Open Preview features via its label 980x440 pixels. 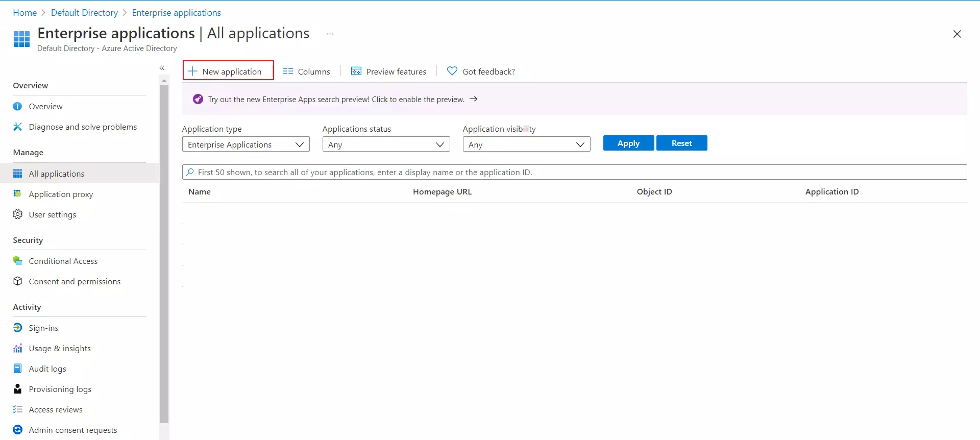[396, 71]
